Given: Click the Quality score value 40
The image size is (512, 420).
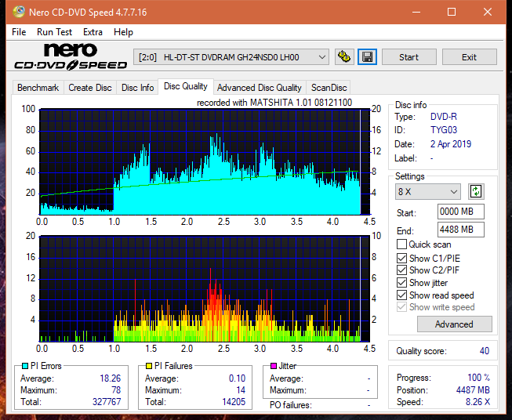Looking at the screenshot, I should tap(485, 351).
